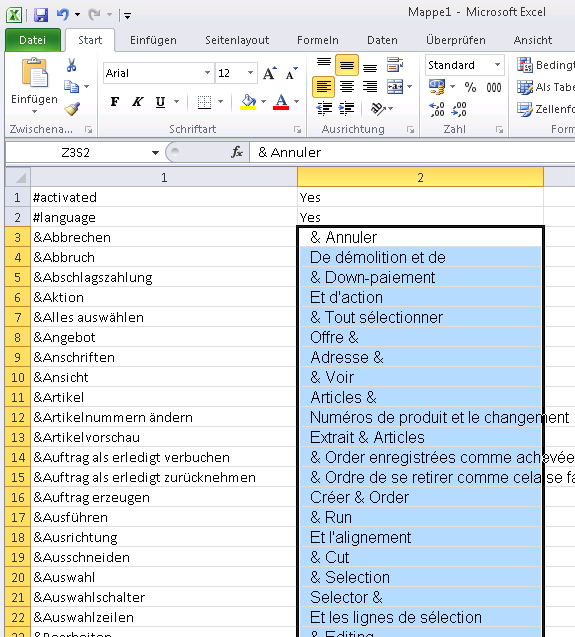Select row 12 header
Screen dimensions: 575x637
[17, 417]
